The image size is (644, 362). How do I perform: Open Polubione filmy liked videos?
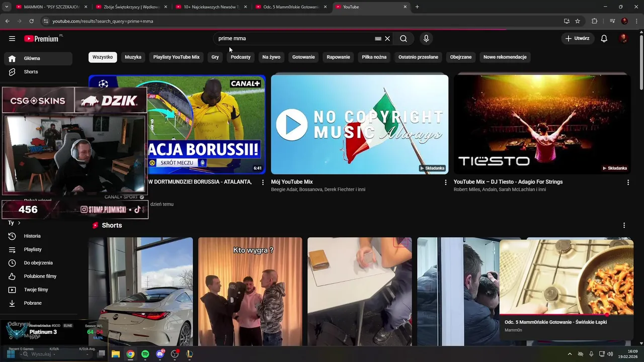pos(38,277)
